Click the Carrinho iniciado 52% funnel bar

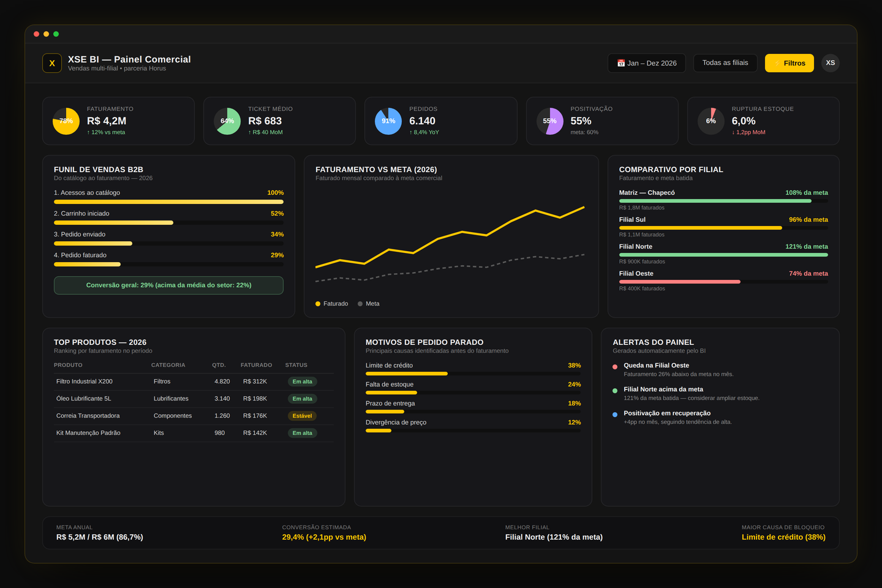(113, 222)
